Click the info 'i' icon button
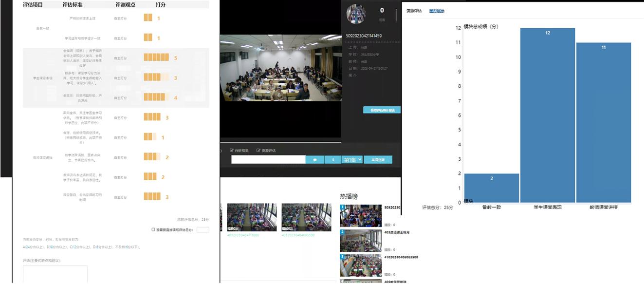The image size is (644, 284). 333,159
